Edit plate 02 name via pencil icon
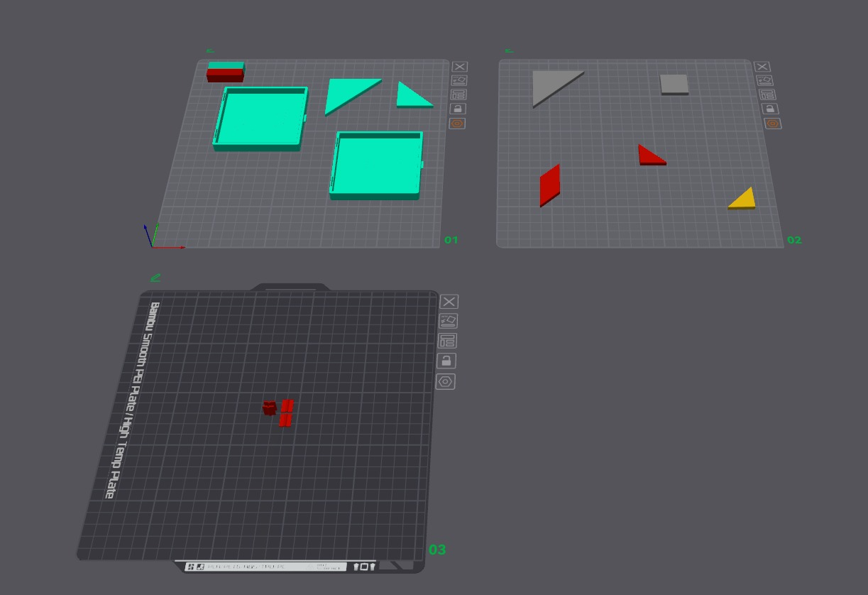The width and height of the screenshot is (868, 595). [509, 50]
